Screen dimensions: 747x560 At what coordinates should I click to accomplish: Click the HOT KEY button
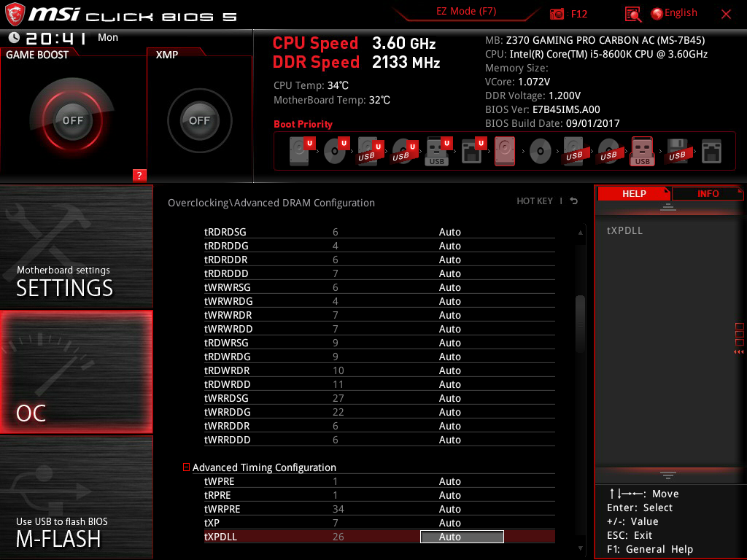point(535,201)
